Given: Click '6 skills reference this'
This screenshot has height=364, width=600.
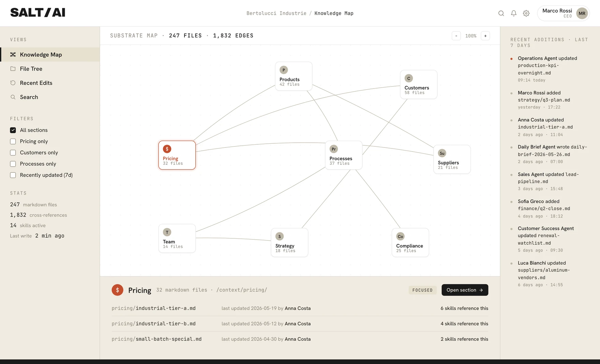Looking at the screenshot, I should 464,308.
